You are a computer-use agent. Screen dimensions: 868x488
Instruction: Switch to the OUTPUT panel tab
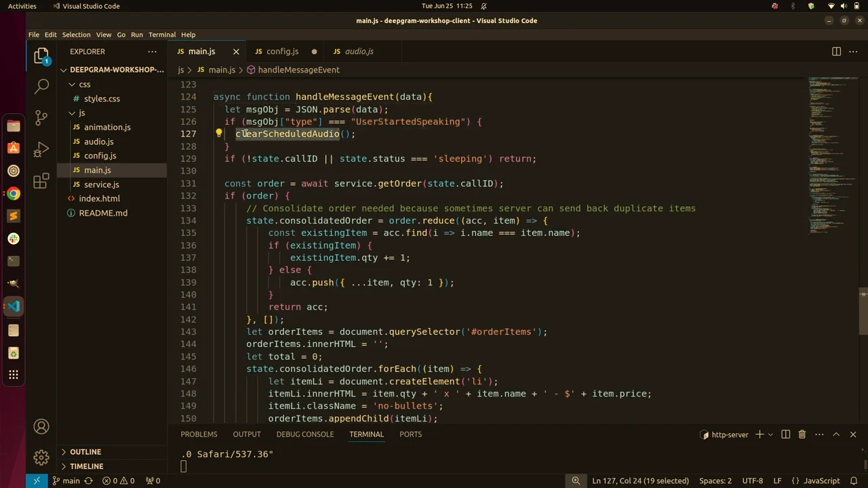pos(247,434)
